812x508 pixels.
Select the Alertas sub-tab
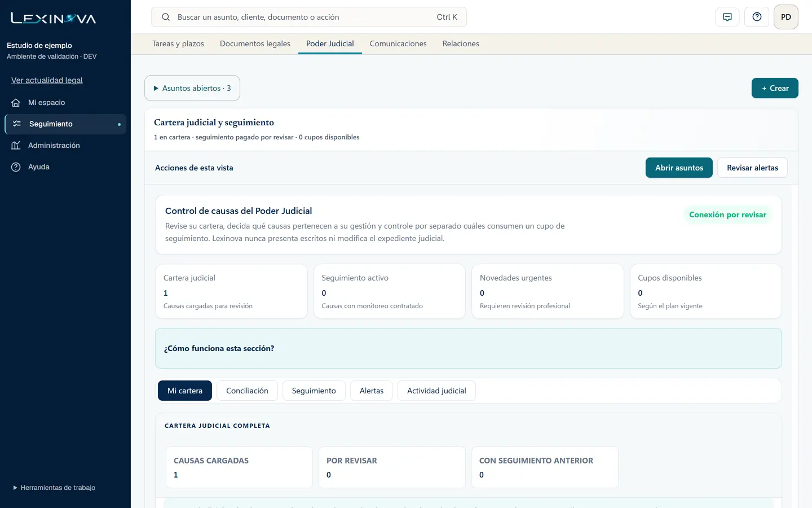click(x=372, y=391)
